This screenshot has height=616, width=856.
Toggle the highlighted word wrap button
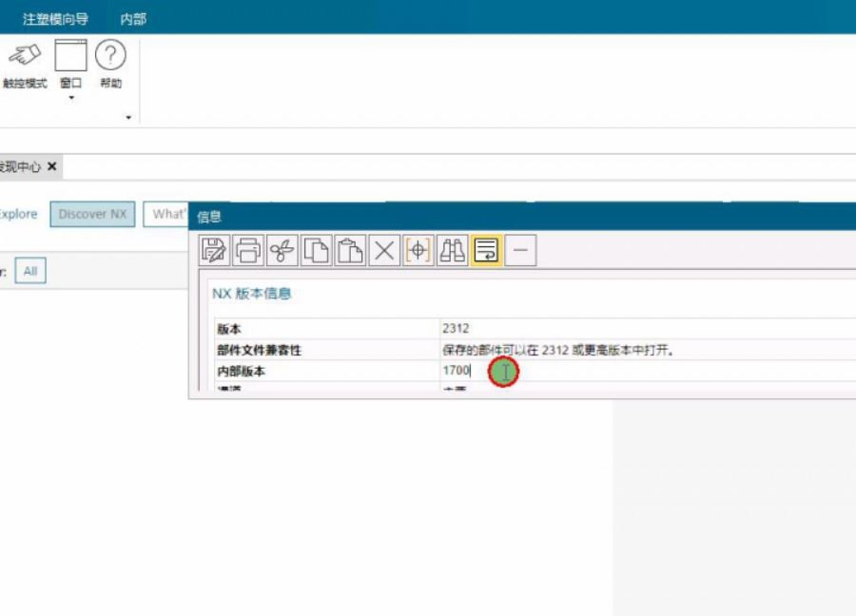click(487, 251)
